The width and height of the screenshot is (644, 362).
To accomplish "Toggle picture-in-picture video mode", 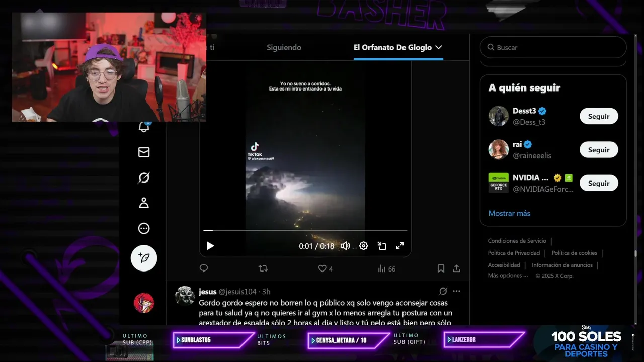I will pos(382,246).
